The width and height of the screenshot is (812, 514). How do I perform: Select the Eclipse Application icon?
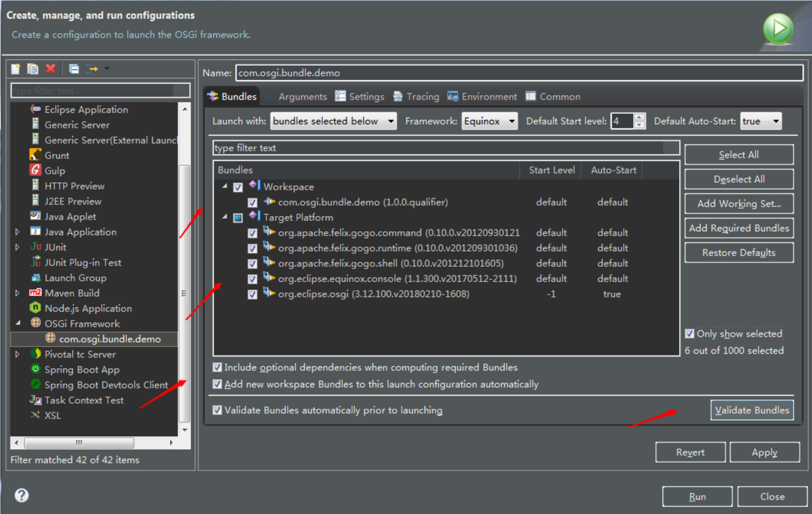(x=36, y=110)
